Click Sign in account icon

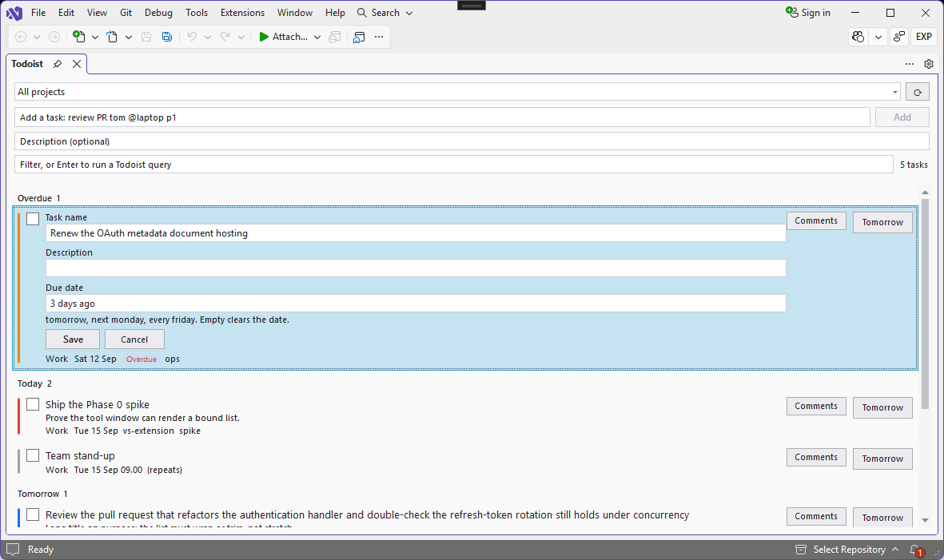point(791,12)
